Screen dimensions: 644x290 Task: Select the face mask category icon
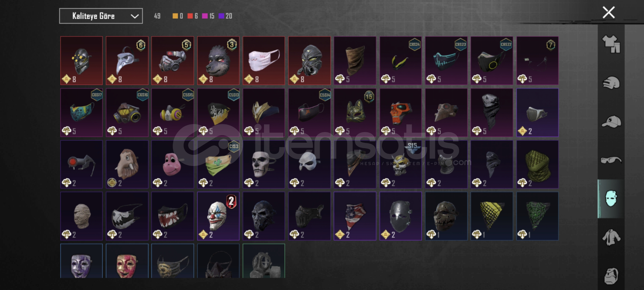point(611,199)
